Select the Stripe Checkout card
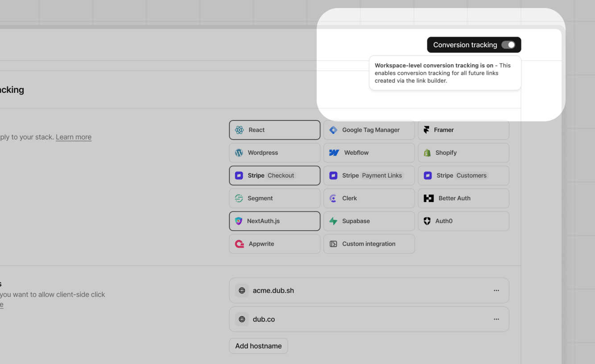This screenshot has width=595, height=364. click(x=275, y=175)
